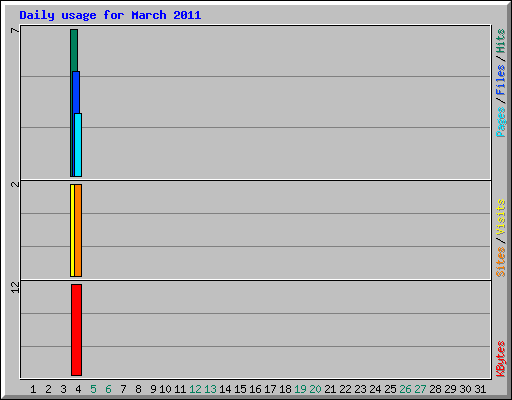
Task: Click day 23 on the x-axis
Action: click(x=360, y=389)
